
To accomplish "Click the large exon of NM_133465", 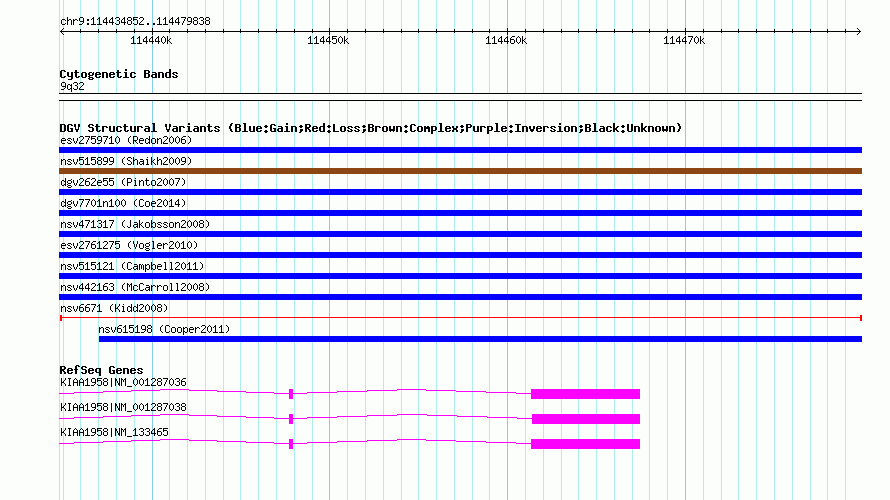I will pyautogui.click(x=585, y=444).
